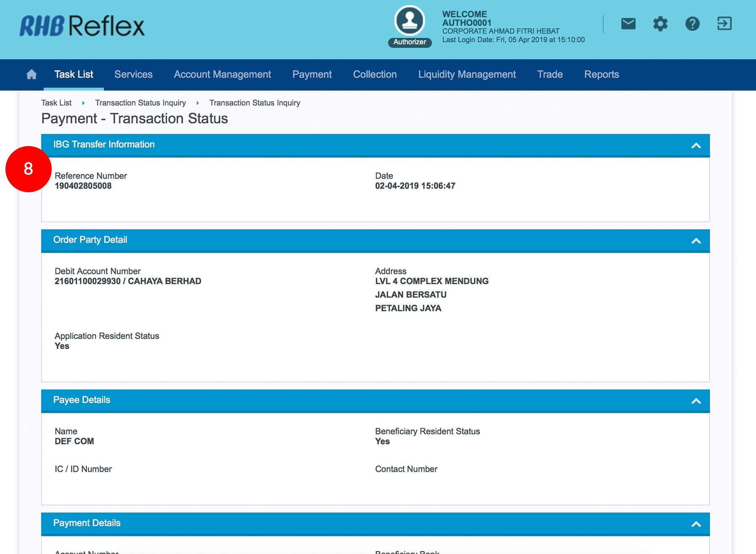
Task: Select the Liquidity Management menu
Action: (x=467, y=75)
